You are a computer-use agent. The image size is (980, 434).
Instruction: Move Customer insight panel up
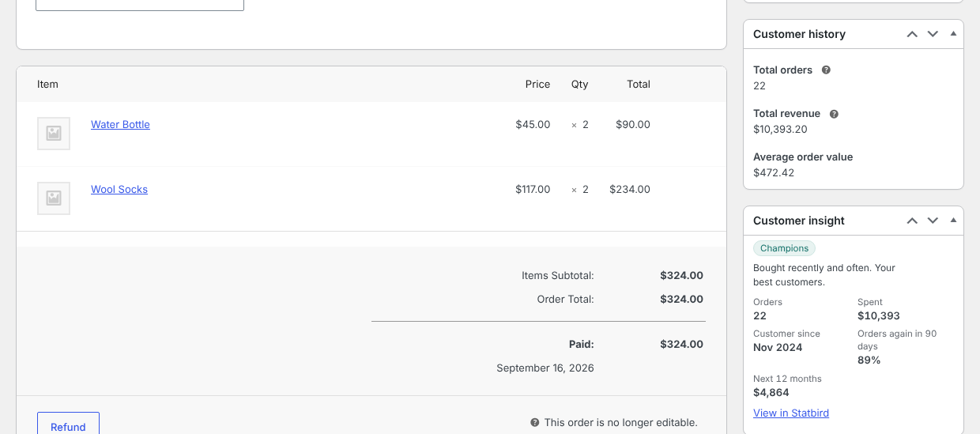(x=912, y=221)
